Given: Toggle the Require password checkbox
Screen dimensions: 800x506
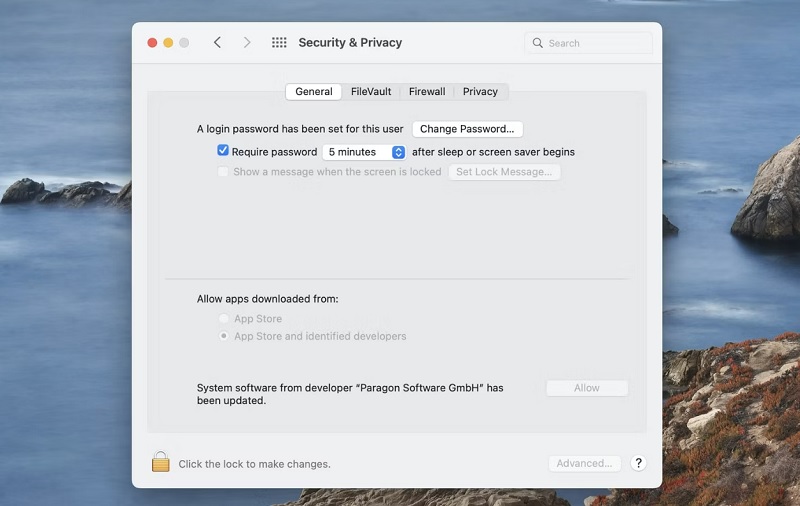Looking at the screenshot, I should [223, 150].
